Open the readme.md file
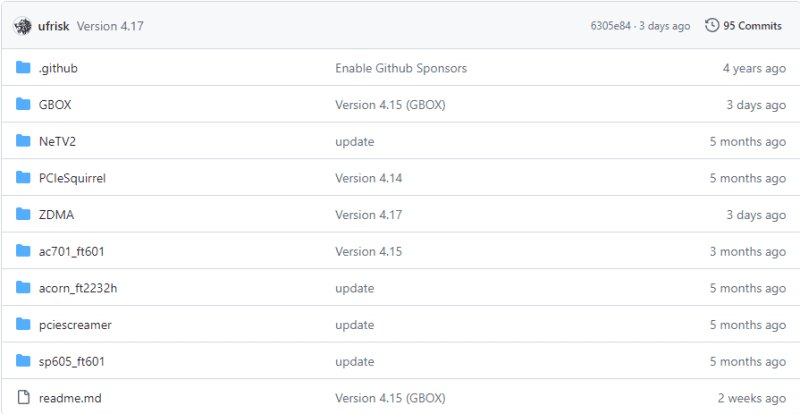Viewport: 800px width, 414px height. click(x=70, y=398)
